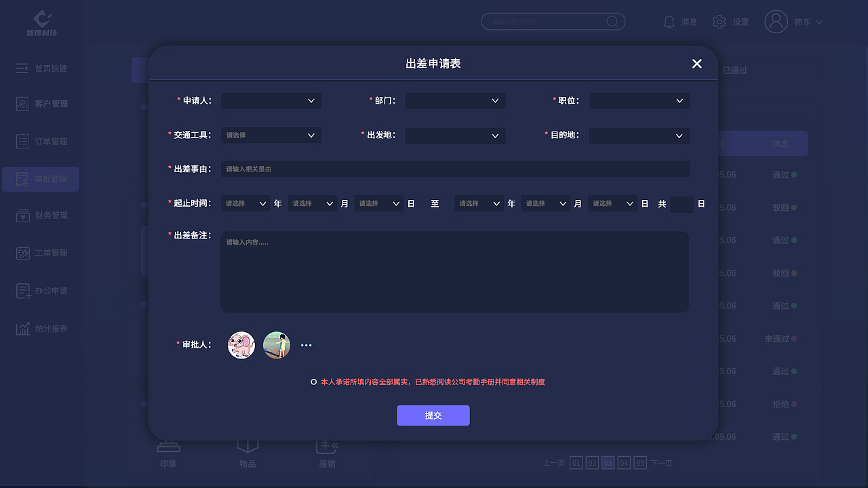Open the 统计报表 sidebar icon
This screenshot has width=868, height=488.
point(22,329)
